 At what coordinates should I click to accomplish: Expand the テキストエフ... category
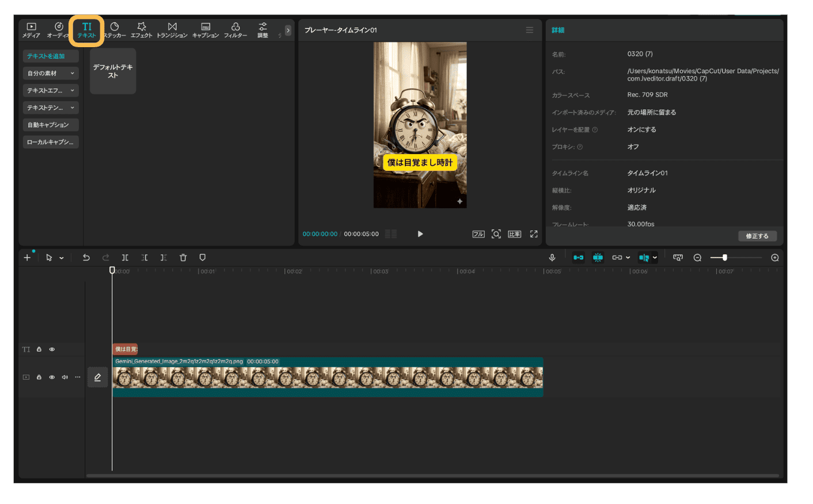pyautogui.click(x=51, y=90)
